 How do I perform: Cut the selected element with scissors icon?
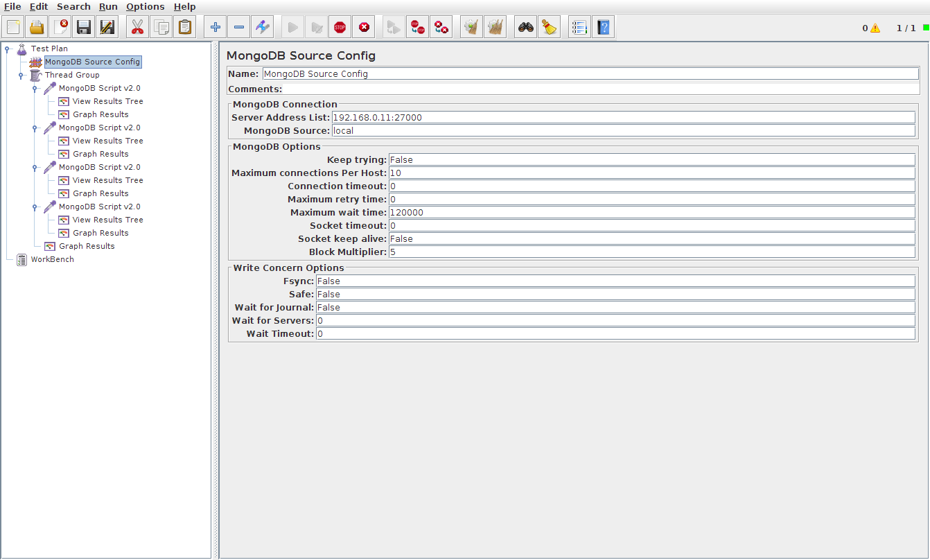[x=137, y=28]
